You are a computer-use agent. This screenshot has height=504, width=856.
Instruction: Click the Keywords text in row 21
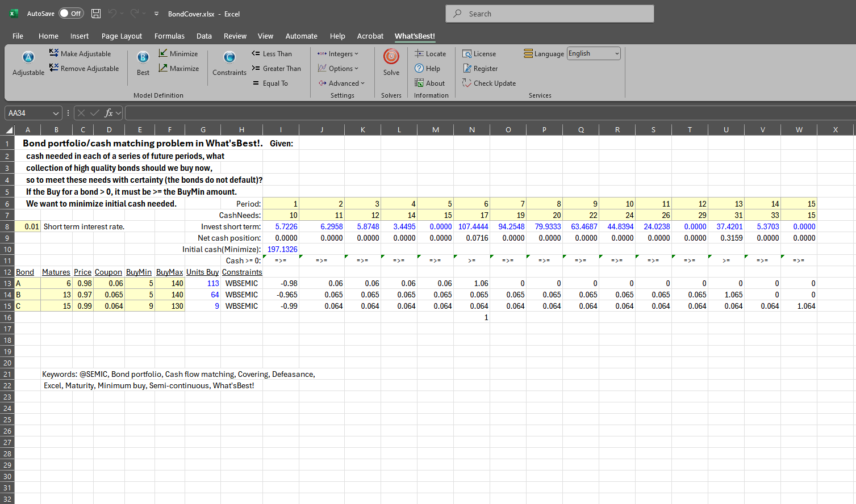178,374
